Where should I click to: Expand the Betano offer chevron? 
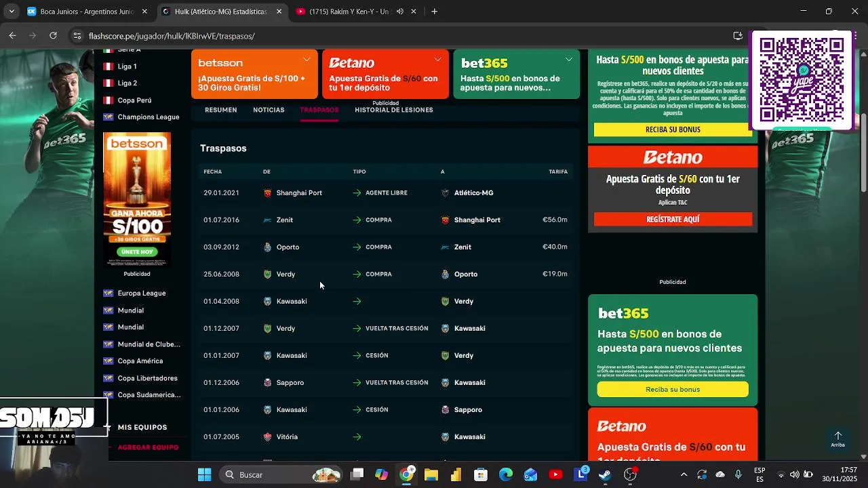pos(437,60)
